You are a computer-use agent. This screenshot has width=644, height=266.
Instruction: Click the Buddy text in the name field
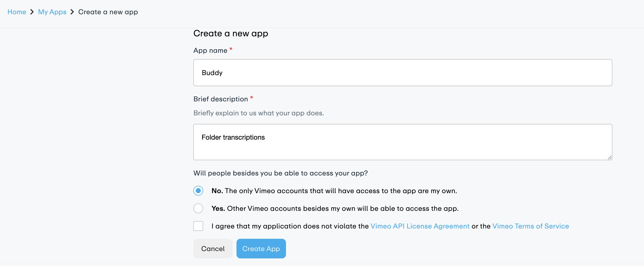point(212,73)
